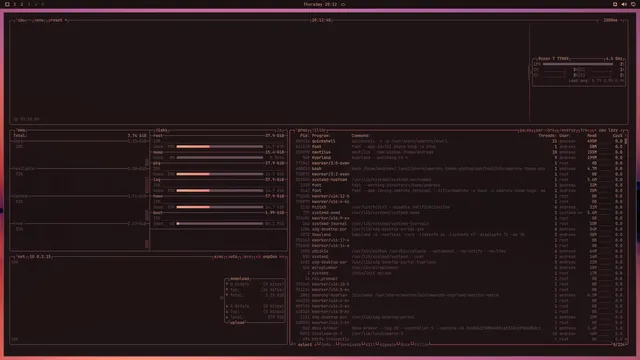Select the bash process row
The image size is (640, 360).
tap(460, 169)
